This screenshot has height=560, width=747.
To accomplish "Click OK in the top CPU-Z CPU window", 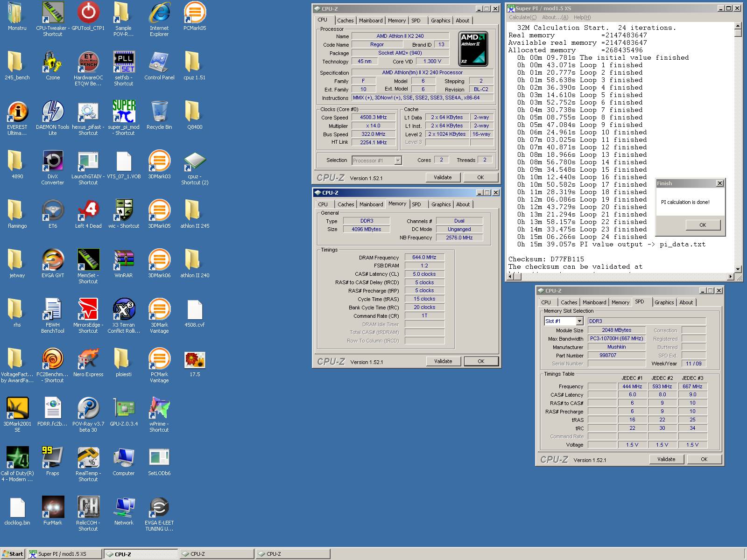I will coord(480,177).
